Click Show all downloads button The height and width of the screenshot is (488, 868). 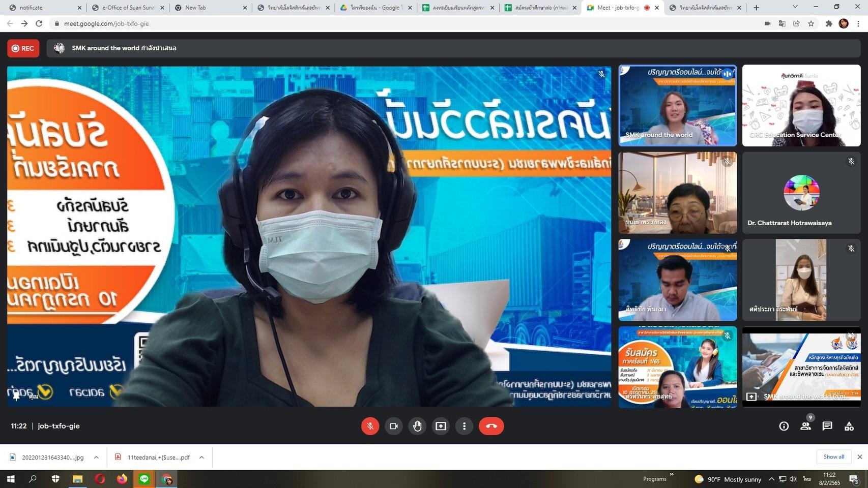click(x=833, y=456)
